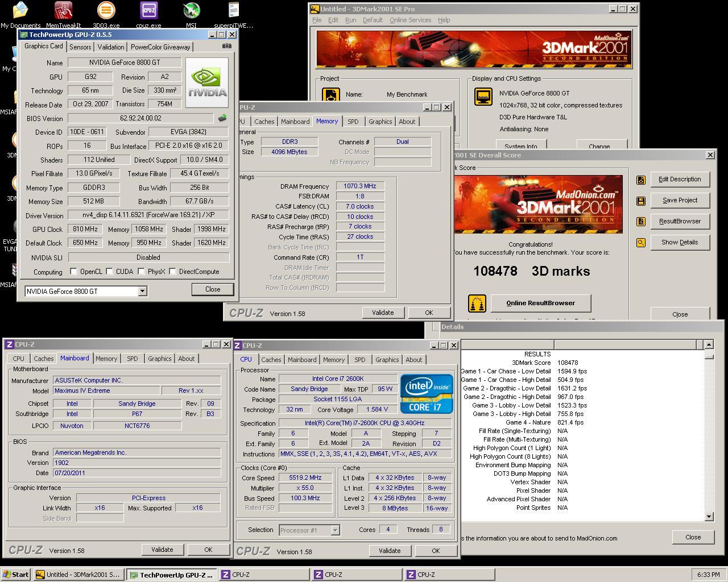Open the superpi desktop icon
The height and width of the screenshot is (582, 728).
234,14
